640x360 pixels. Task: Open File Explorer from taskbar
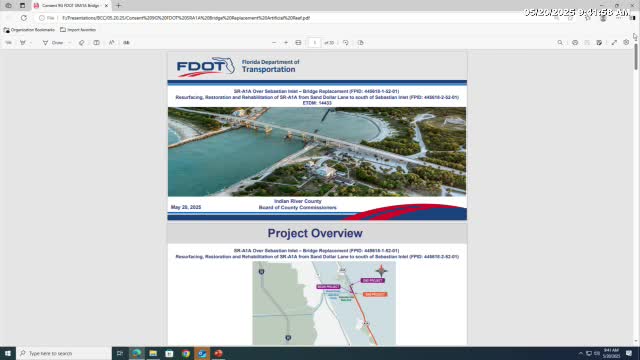coord(153,353)
